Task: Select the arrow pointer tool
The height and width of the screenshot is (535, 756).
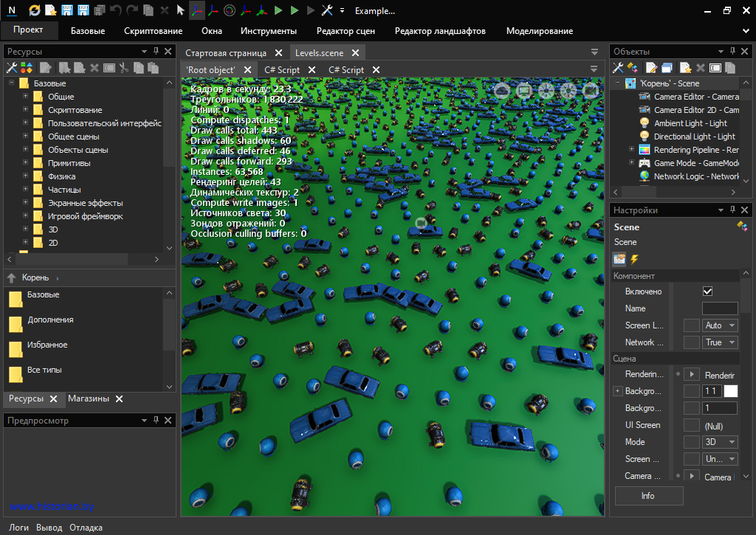Action: [x=180, y=10]
